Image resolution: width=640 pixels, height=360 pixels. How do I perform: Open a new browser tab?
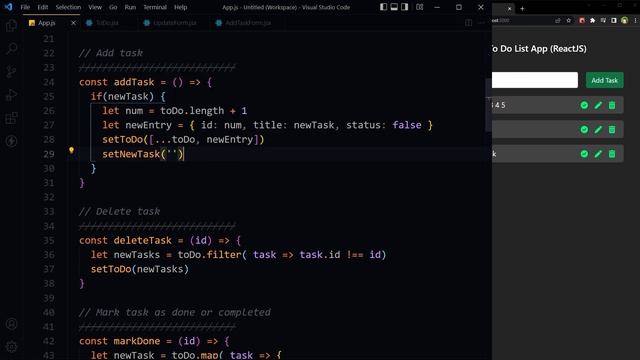522,8
